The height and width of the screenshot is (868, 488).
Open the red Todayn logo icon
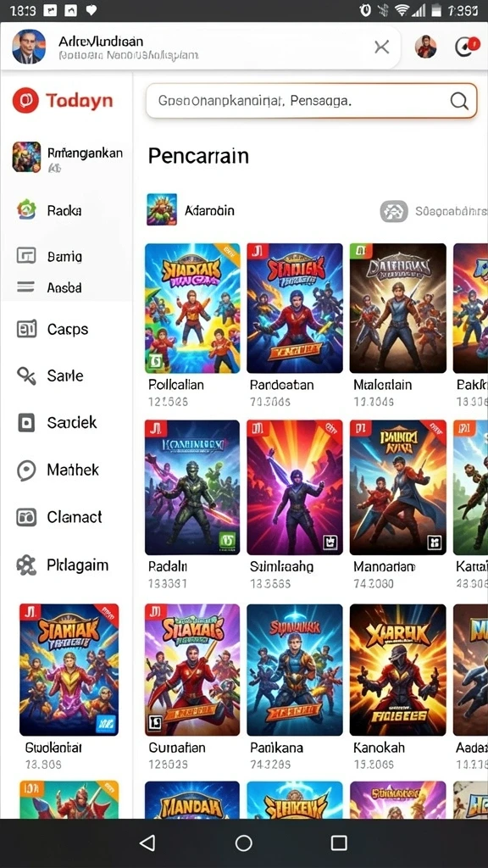25,100
